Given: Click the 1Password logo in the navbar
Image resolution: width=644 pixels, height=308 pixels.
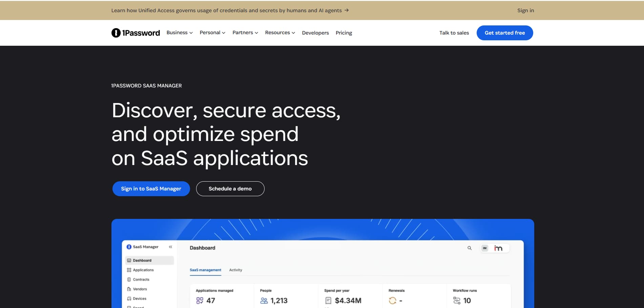Looking at the screenshot, I should coord(136,33).
